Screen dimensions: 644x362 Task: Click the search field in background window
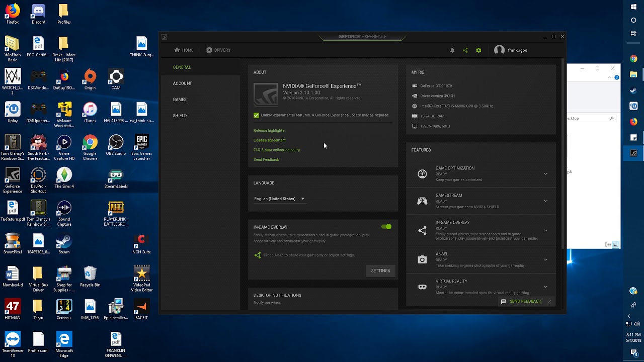(591, 119)
